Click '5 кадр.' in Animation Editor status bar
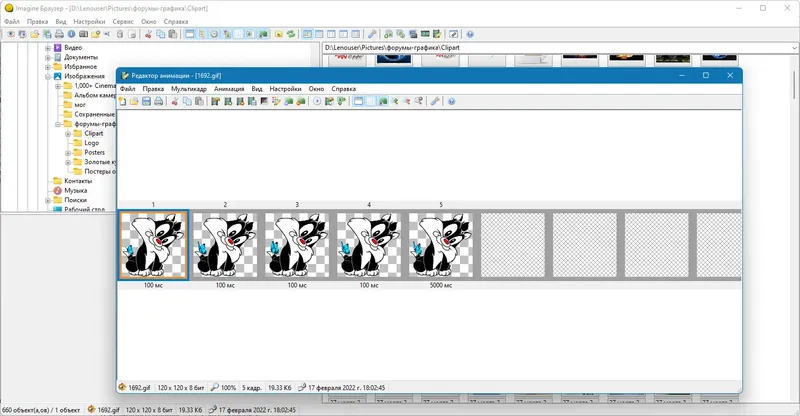 pyautogui.click(x=252, y=388)
